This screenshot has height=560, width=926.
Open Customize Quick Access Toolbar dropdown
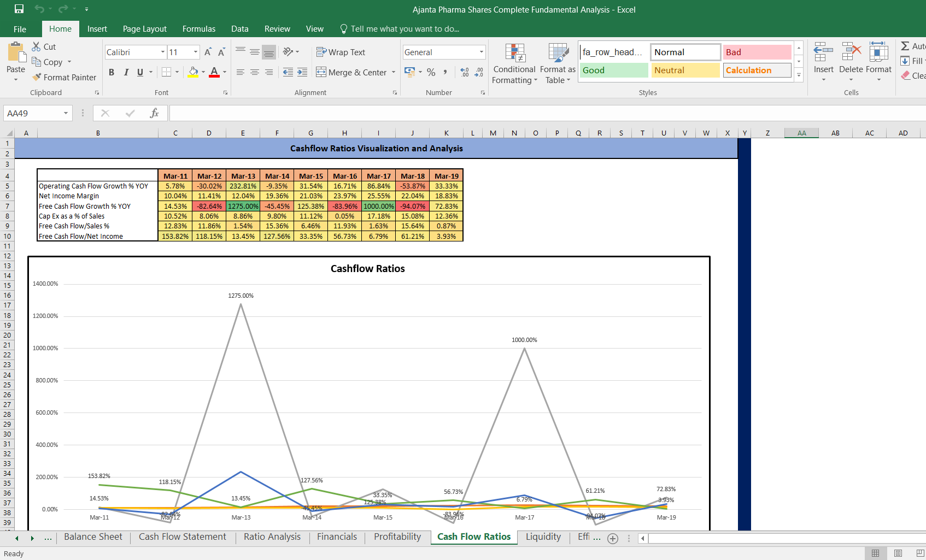click(86, 9)
